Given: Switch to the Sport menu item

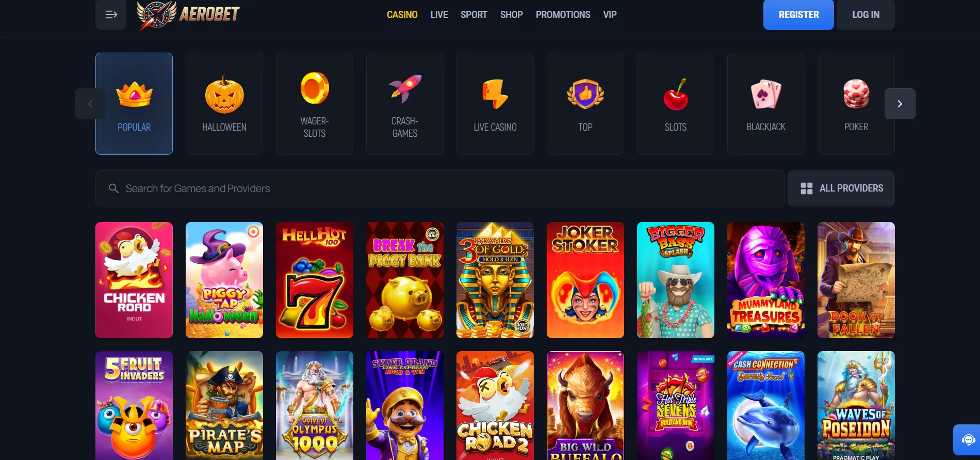Looking at the screenshot, I should coord(474,14).
